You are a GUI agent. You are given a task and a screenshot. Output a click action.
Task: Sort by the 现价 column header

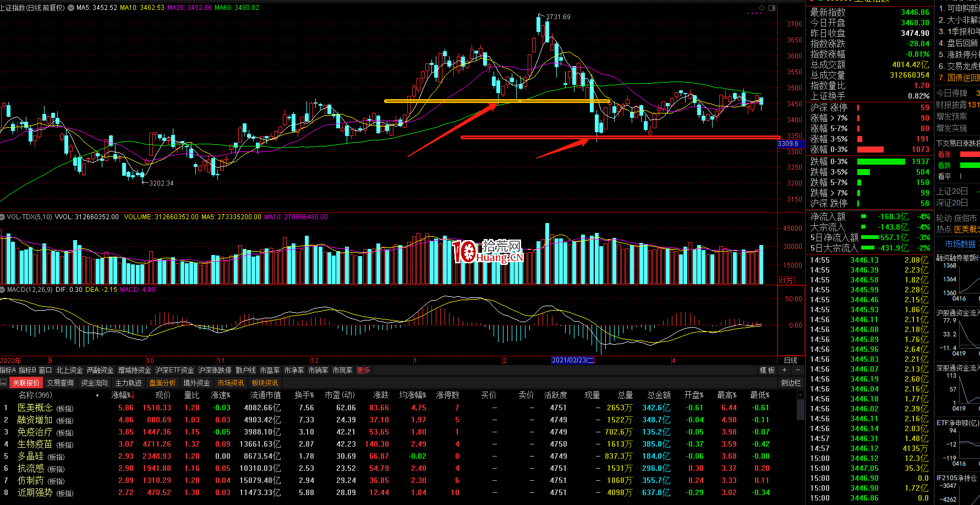(x=163, y=395)
